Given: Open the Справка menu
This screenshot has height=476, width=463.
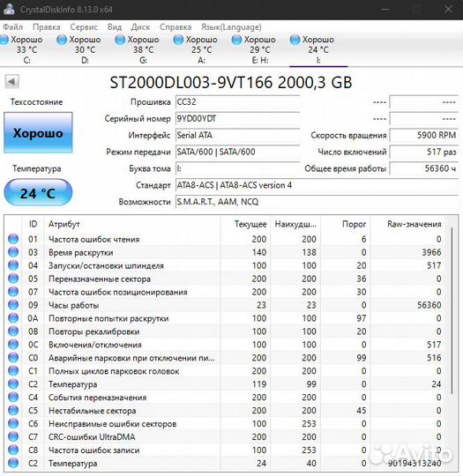Looking at the screenshot, I should tap(175, 27).
